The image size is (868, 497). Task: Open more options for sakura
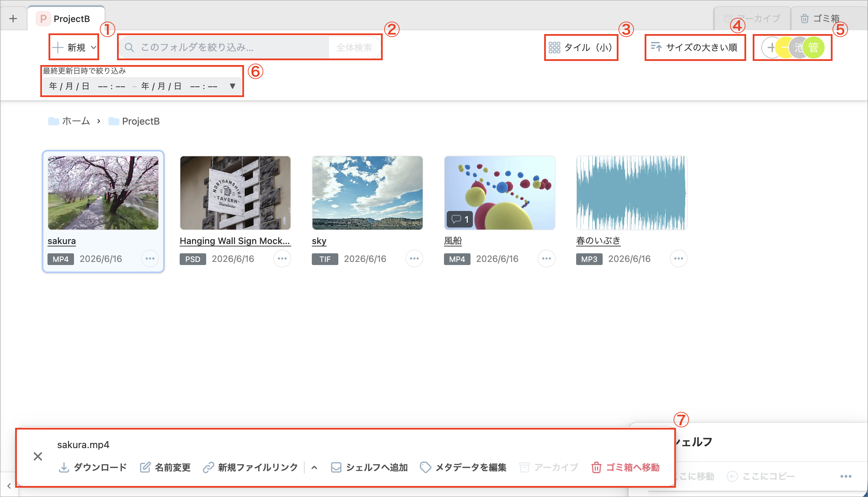150,258
